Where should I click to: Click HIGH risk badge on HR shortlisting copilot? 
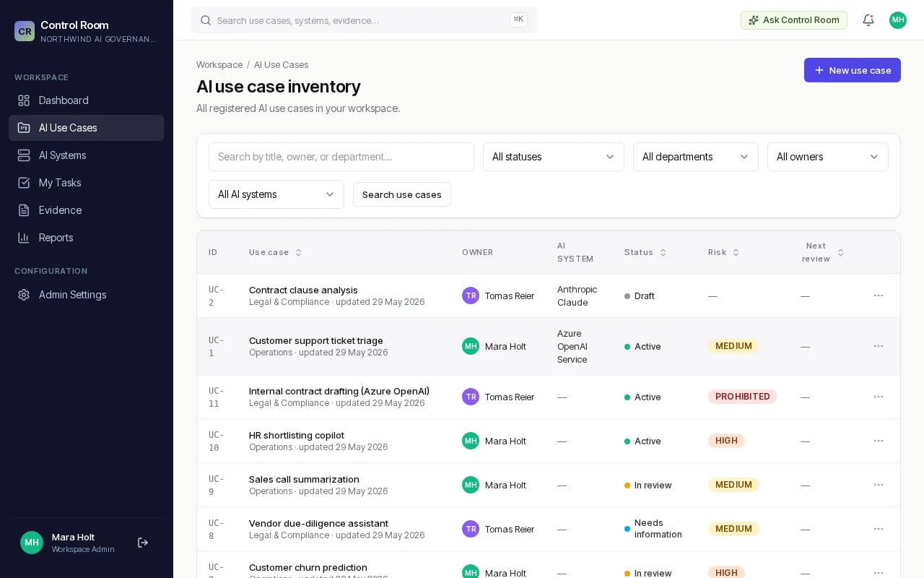(x=726, y=441)
